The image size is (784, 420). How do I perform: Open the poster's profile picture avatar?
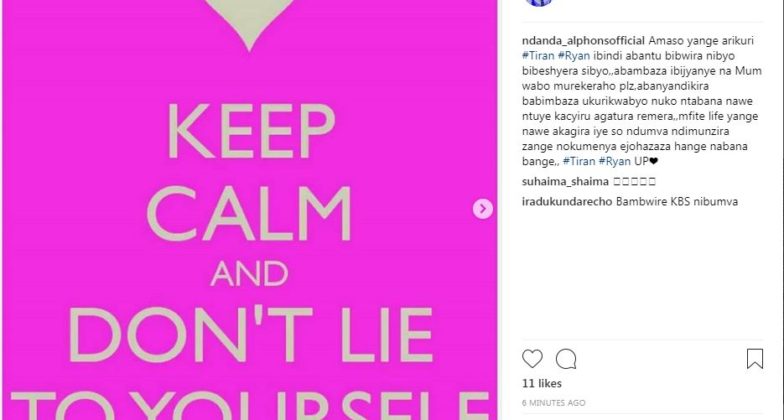[x=539, y=2]
